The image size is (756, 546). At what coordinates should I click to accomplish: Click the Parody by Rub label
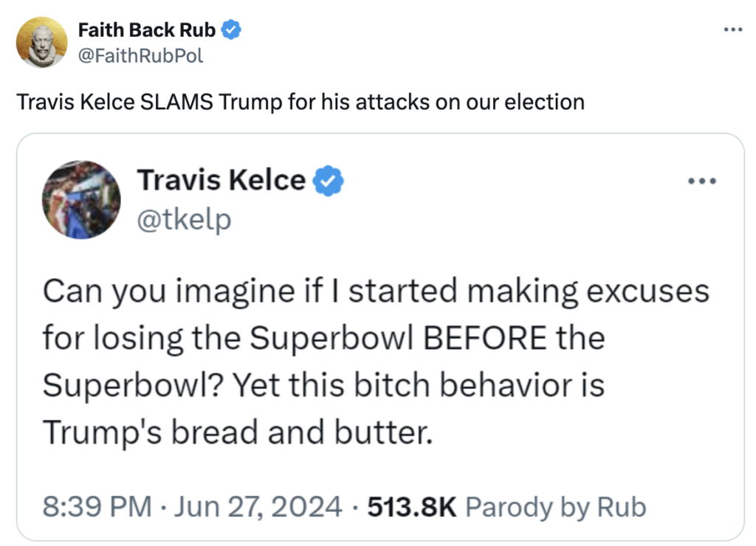pyautogui.click(x=557, y=506)
